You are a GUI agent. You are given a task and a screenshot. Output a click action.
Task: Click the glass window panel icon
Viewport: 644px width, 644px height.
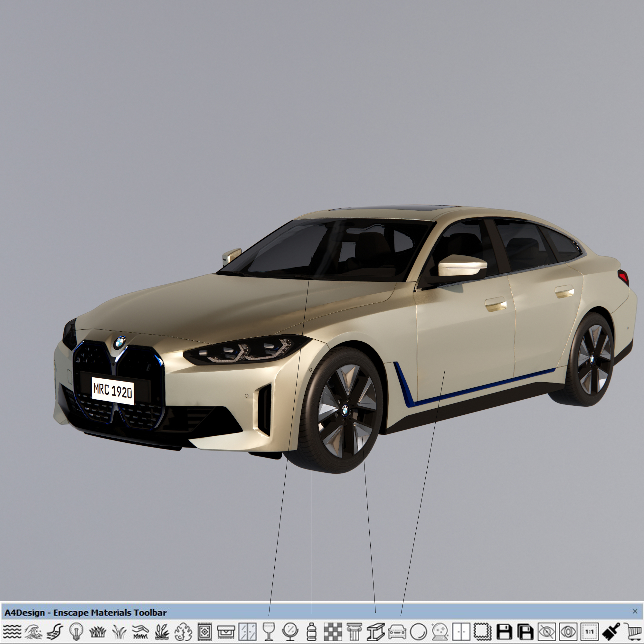(x=247, y=631)
